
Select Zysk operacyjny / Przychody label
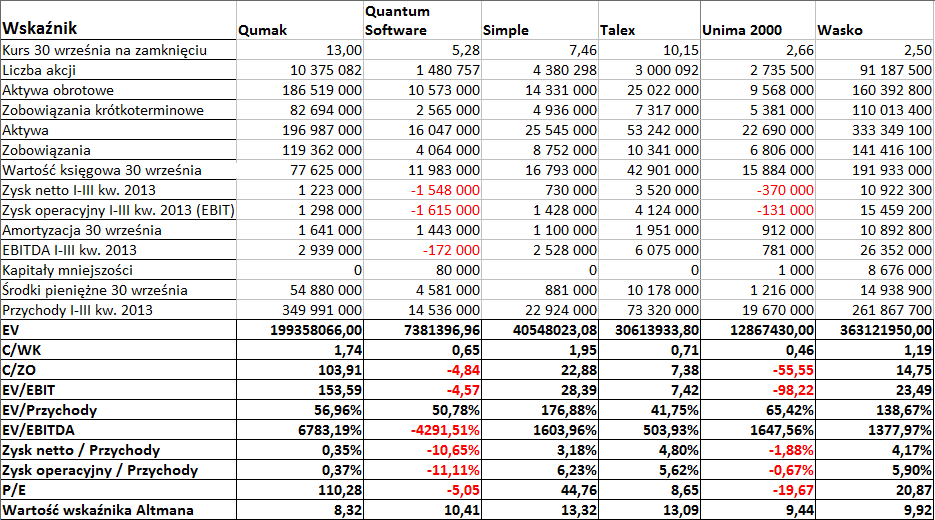click(100, 470)
